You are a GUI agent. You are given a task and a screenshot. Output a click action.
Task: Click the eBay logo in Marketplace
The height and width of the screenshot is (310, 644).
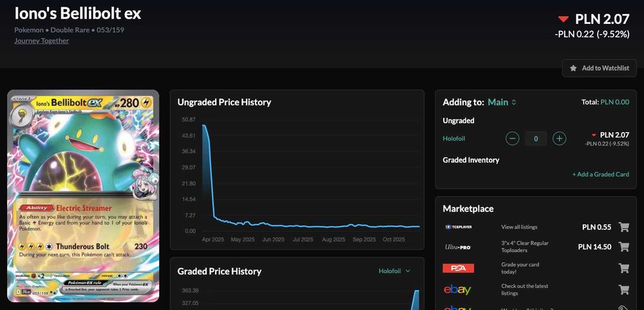(457, 289)
